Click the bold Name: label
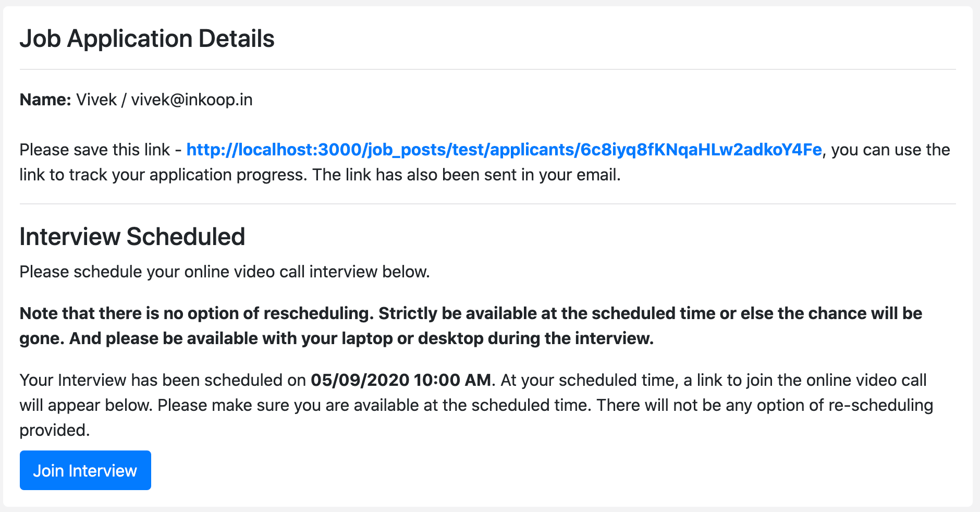 [x=45, y=100]
